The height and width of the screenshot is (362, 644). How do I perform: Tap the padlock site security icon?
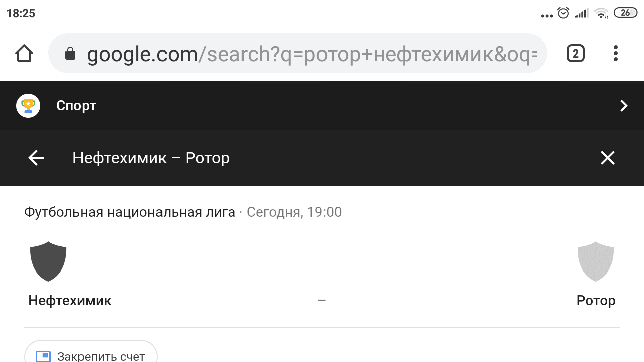point(70,54)
